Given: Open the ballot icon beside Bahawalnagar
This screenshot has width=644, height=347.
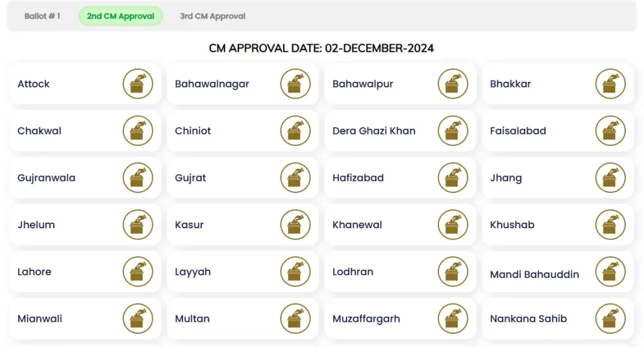Looking at the screenshot, I should coord(296,84).
